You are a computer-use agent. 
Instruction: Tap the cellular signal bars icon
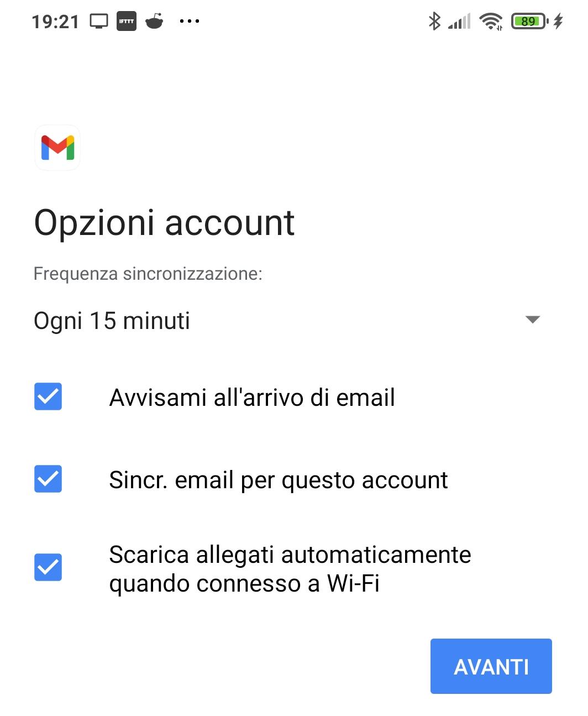pyautogui.click(x=459, y=22)
